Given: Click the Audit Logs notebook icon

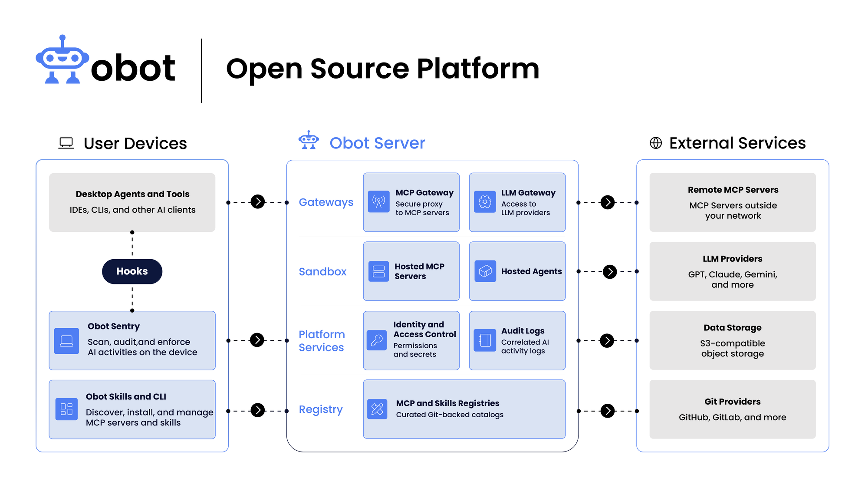Looking at the screenshot, I should click(485, 340).
